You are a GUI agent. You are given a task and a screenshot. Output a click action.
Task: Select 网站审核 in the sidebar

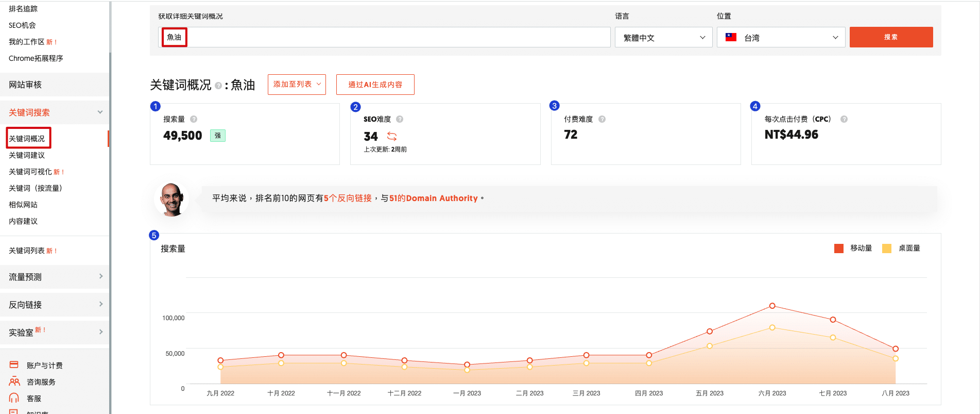click(25, 85)
